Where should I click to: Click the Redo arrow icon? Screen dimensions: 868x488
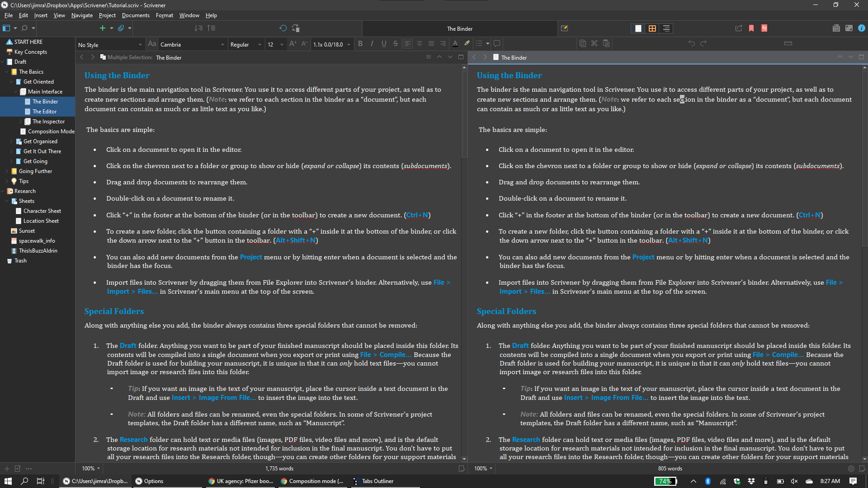703,43
